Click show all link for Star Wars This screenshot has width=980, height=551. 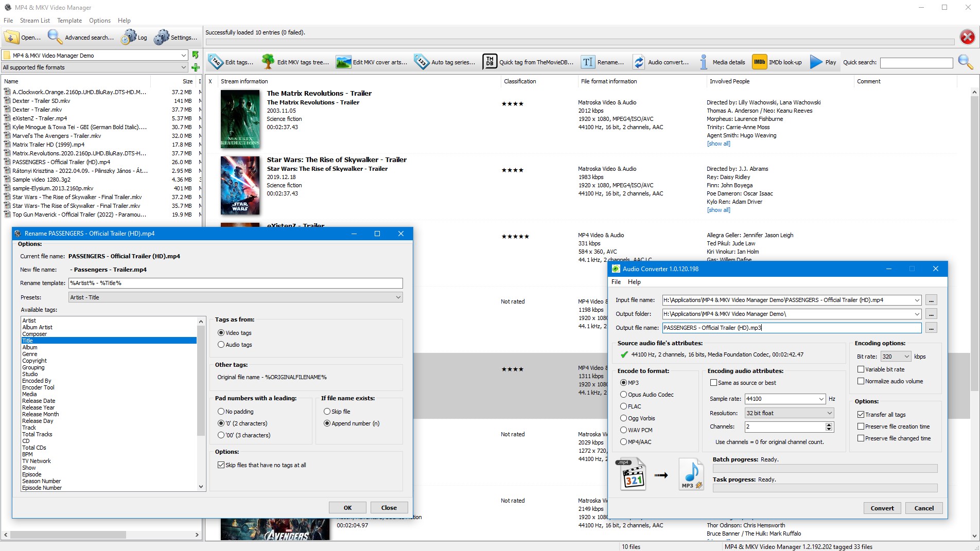719,210
